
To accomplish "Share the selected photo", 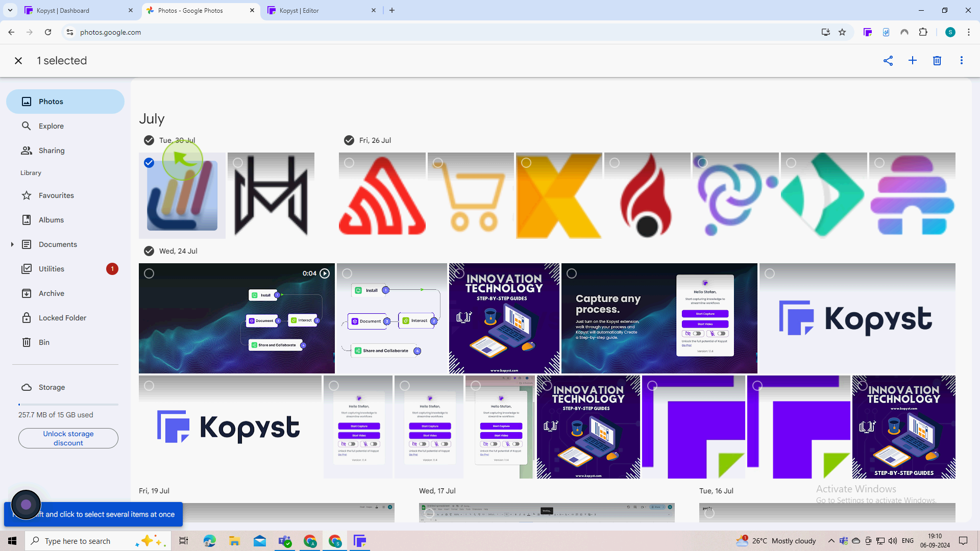I will pyautogui.click(x=888, y=61).
